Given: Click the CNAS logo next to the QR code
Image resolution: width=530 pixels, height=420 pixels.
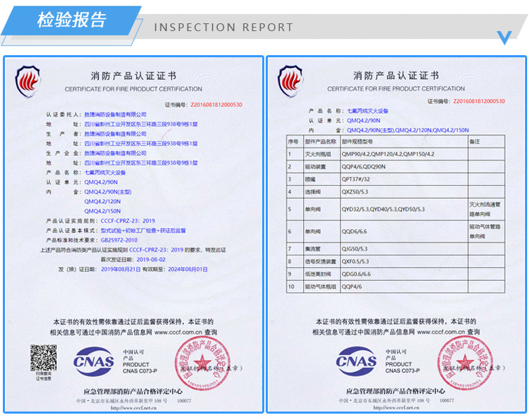Looking at the screenshot, I should tap(93, 361).
